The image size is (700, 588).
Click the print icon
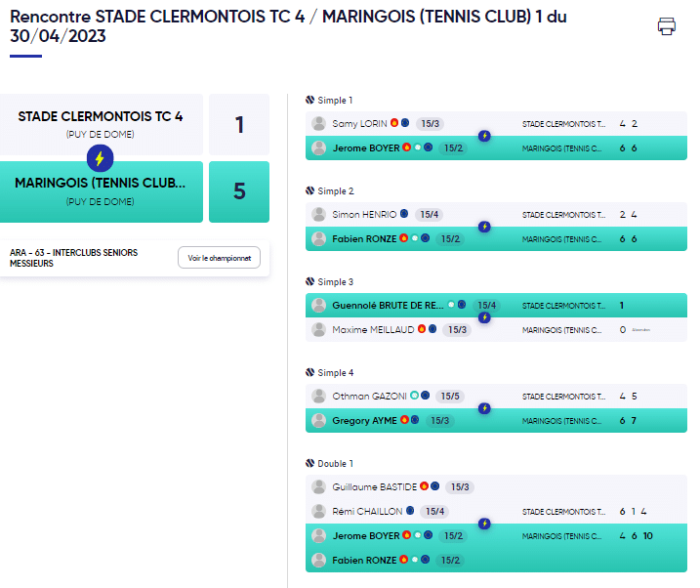[x=666, y=26]
